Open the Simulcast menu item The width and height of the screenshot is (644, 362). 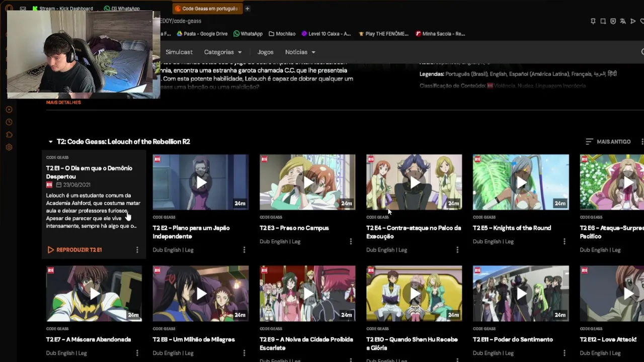(x=179, y=52)
